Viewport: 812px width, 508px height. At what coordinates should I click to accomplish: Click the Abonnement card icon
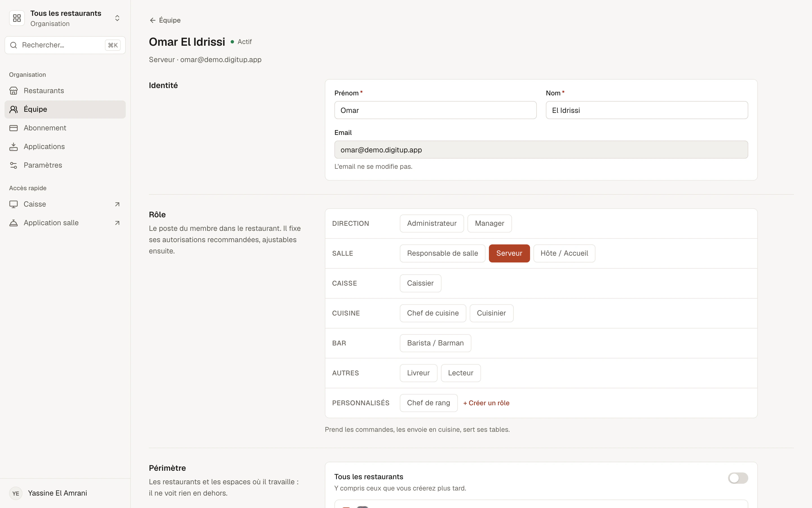[x=14, y=128]
